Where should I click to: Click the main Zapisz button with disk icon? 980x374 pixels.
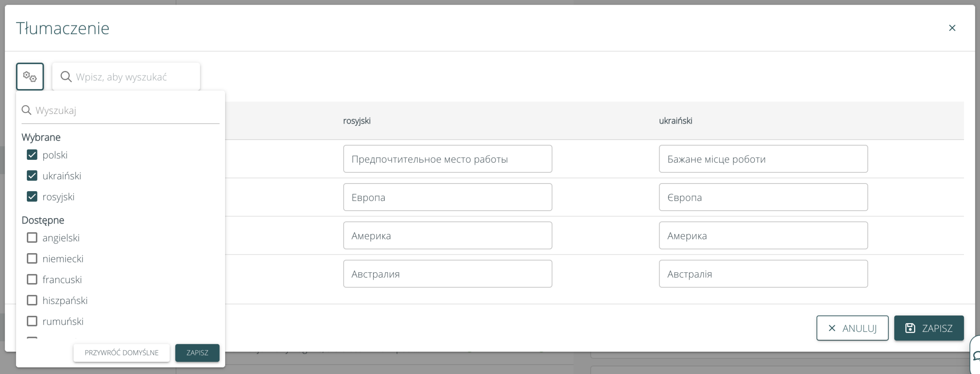tap(928, 328)
